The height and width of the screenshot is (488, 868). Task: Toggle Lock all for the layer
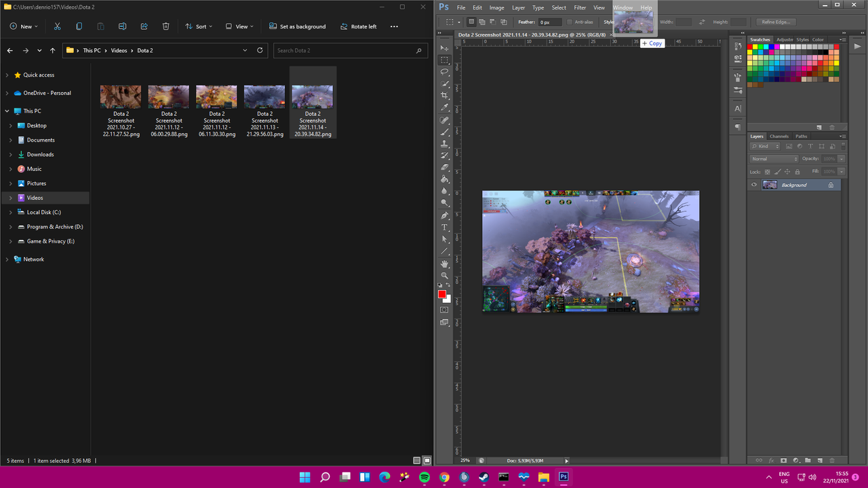797,171
